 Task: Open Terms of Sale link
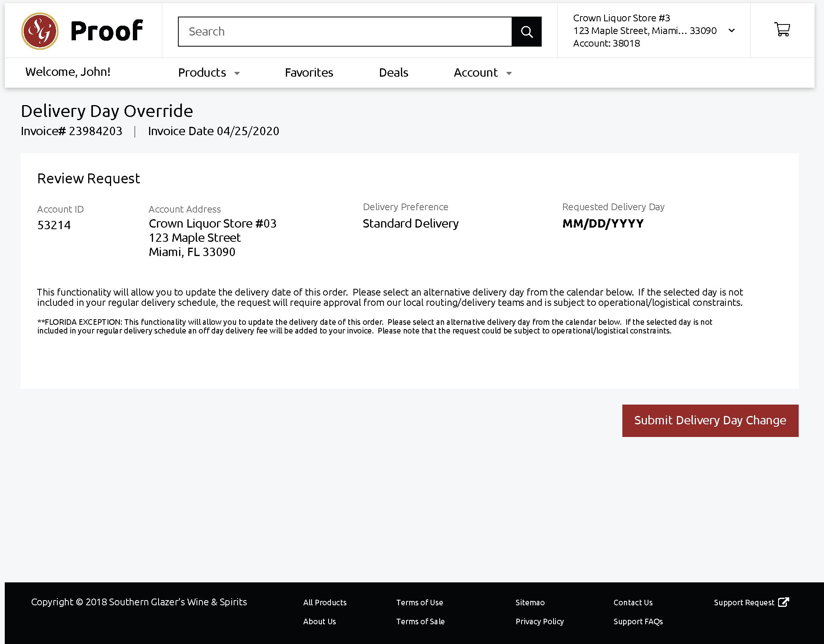[x=420, y=621]
